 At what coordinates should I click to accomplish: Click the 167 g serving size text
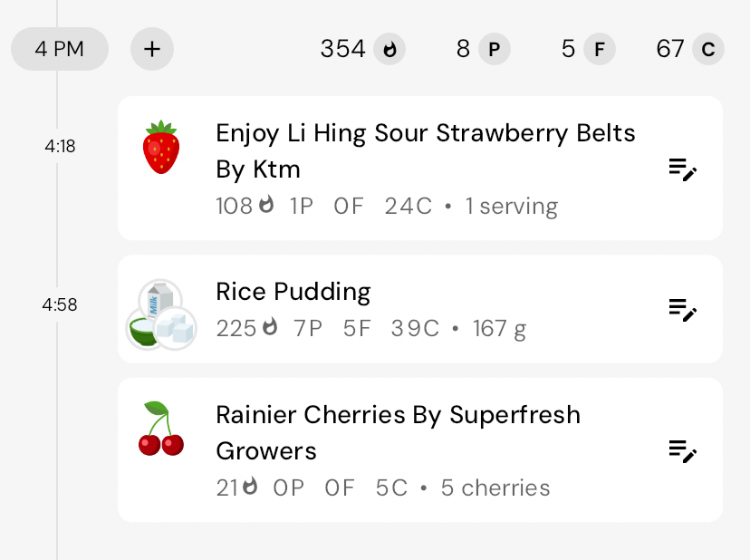(499, 328)
